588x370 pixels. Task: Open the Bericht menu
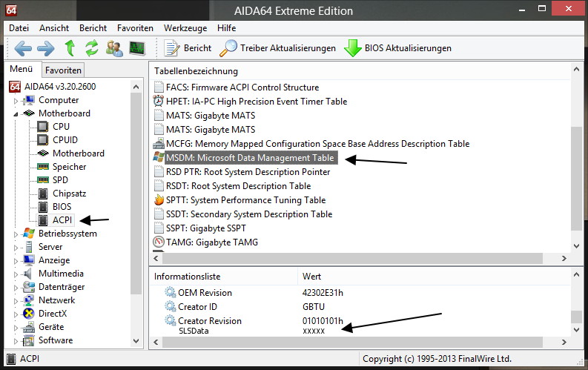point(93,28)
